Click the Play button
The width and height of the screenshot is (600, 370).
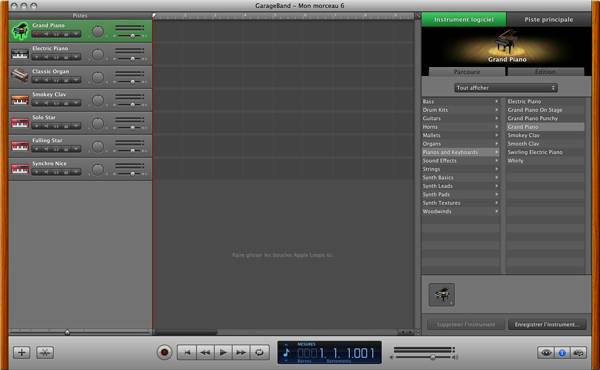pos(223,352)
